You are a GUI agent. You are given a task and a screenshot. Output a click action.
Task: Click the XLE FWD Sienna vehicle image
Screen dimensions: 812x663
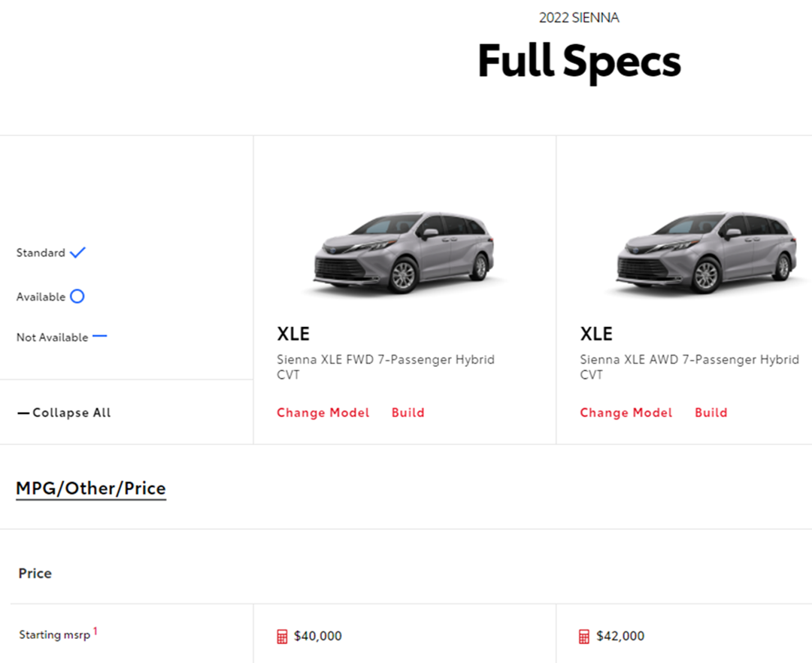[x=404, y=253]
